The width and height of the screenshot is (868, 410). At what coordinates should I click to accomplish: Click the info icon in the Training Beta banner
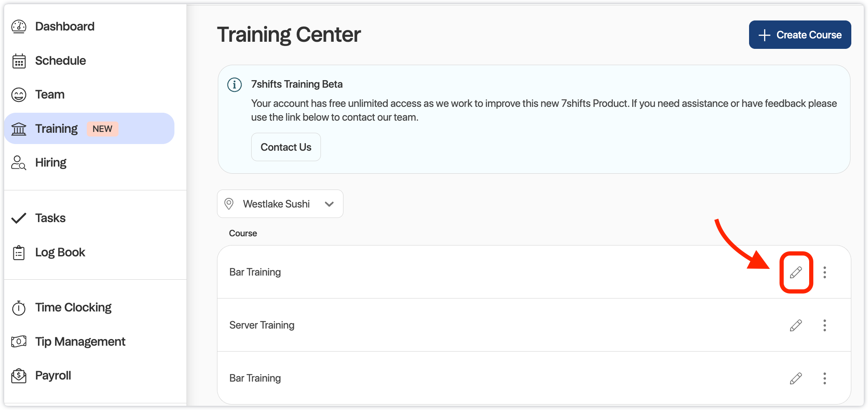pyautogui.click(x=235, y=84)
